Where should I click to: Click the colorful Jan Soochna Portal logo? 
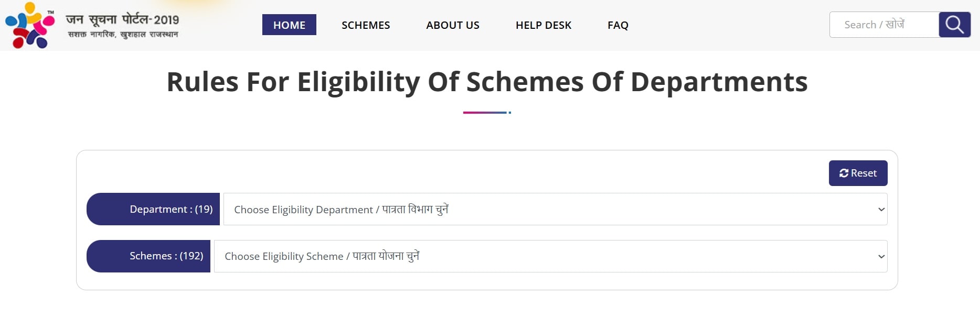30,25
